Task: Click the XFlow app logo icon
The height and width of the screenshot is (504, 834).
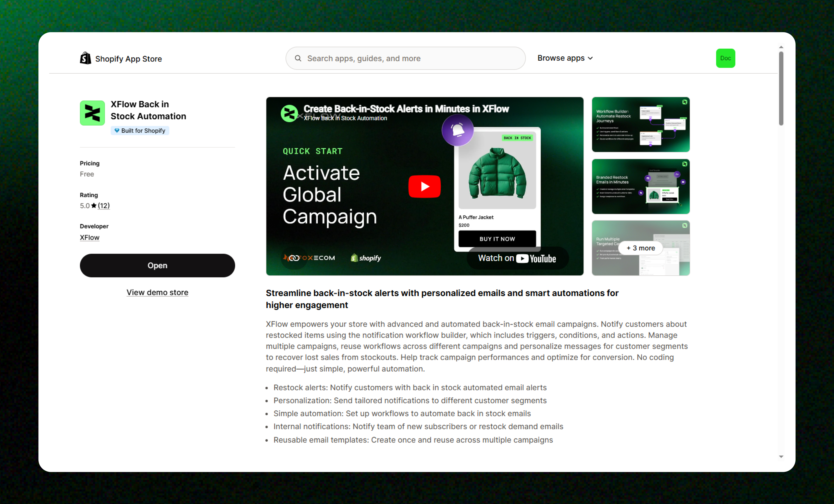Action: pos(92,113)
